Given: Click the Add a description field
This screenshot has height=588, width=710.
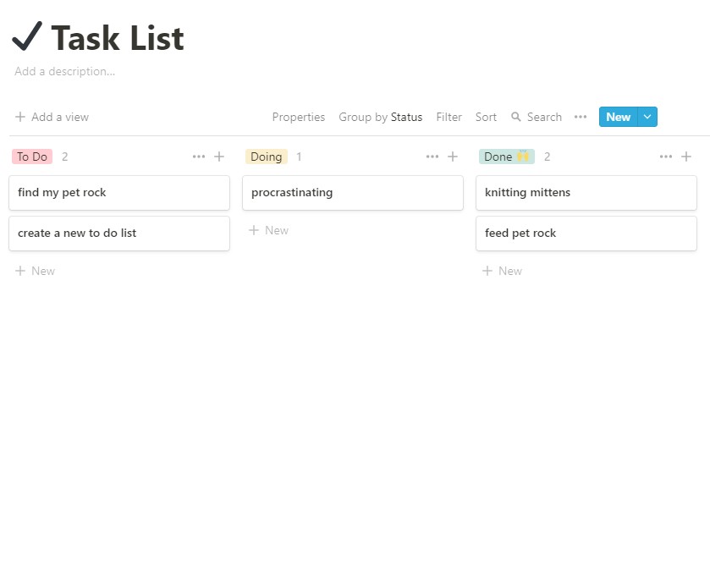Looking at the screenshot, I should 64,71.
